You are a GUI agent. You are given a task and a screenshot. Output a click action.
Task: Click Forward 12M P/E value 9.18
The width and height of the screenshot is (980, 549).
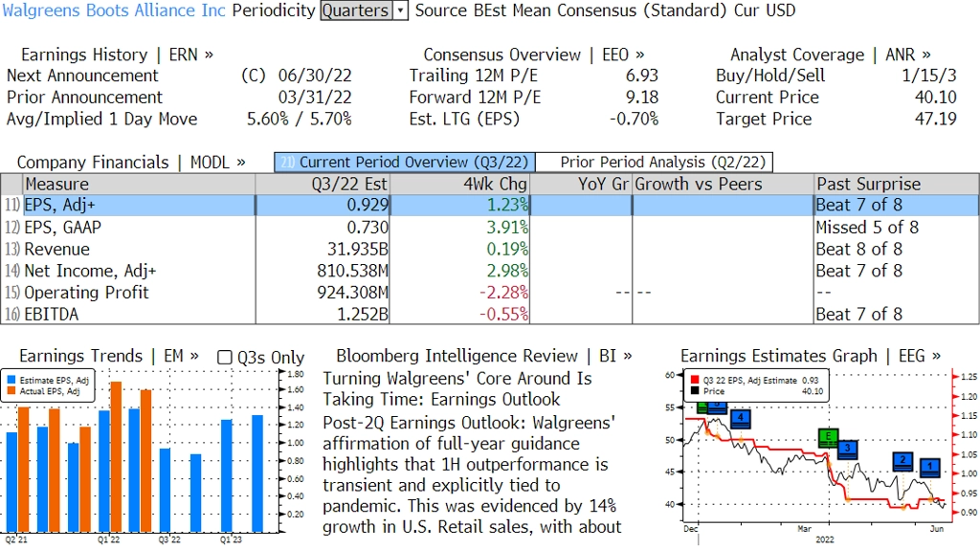tap(642, 98)
